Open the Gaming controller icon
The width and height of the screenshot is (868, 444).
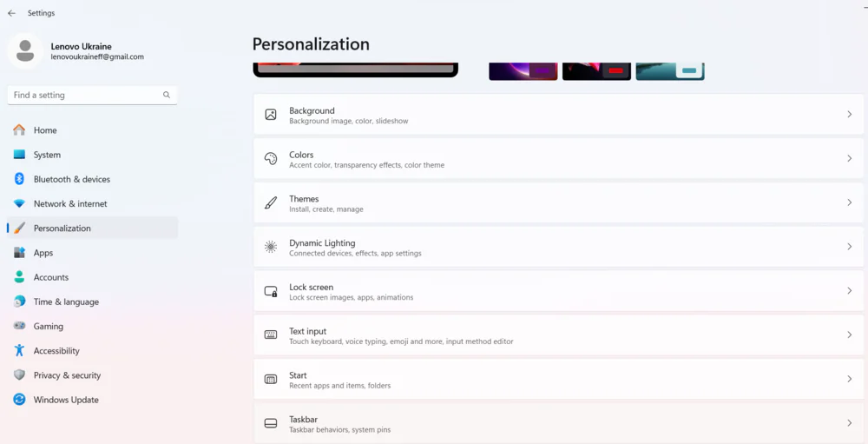coord(19,326)
